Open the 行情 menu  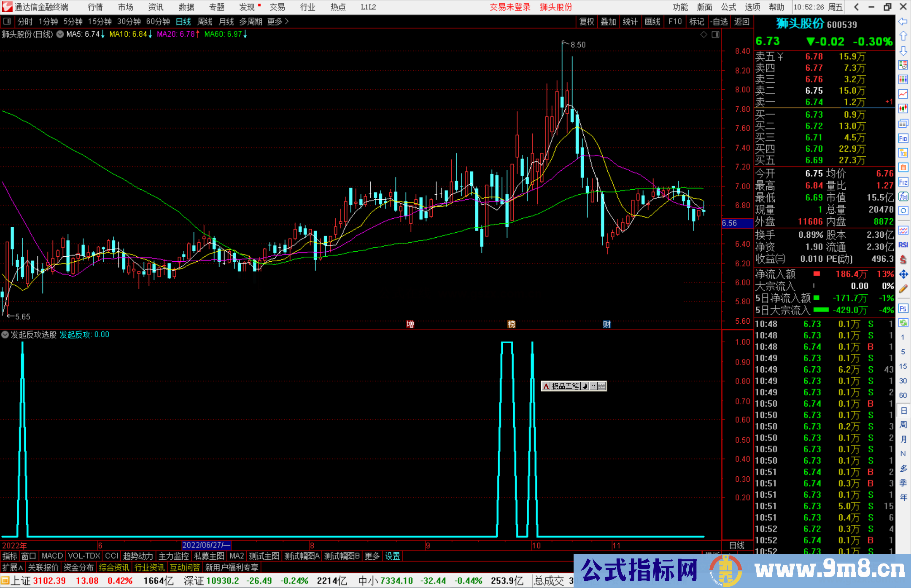click(95, 7)
